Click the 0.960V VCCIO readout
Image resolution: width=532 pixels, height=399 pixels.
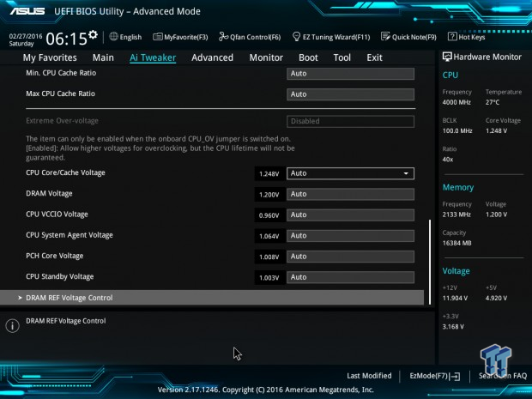point(269,215)
